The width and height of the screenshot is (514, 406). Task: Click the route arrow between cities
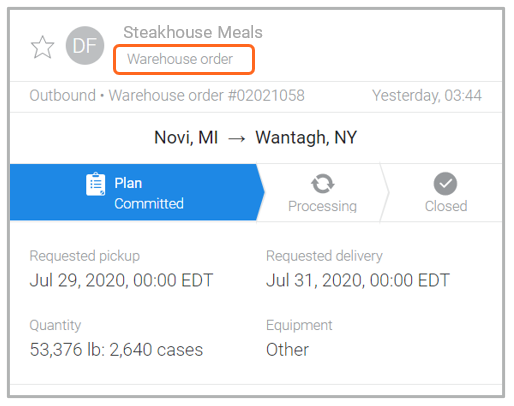click(237, 138)
